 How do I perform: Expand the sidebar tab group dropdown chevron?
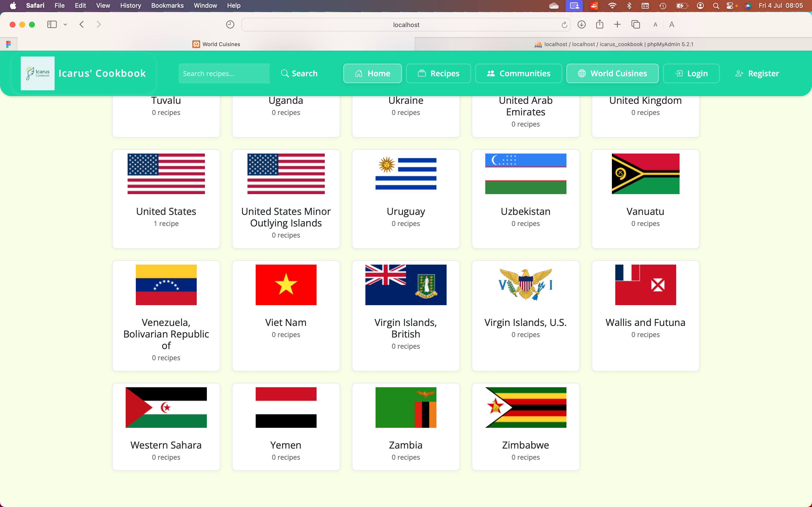65,24
